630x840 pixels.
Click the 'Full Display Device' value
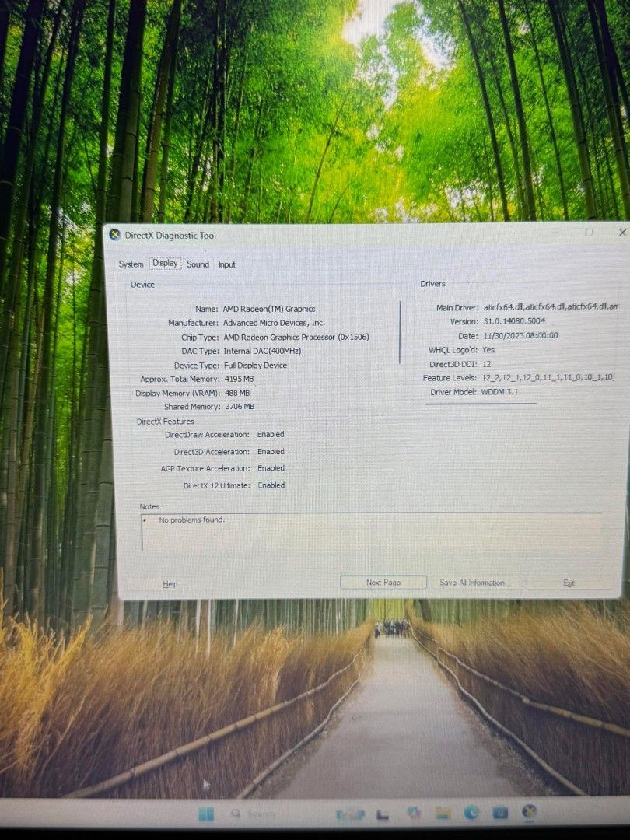coord(255,366)
